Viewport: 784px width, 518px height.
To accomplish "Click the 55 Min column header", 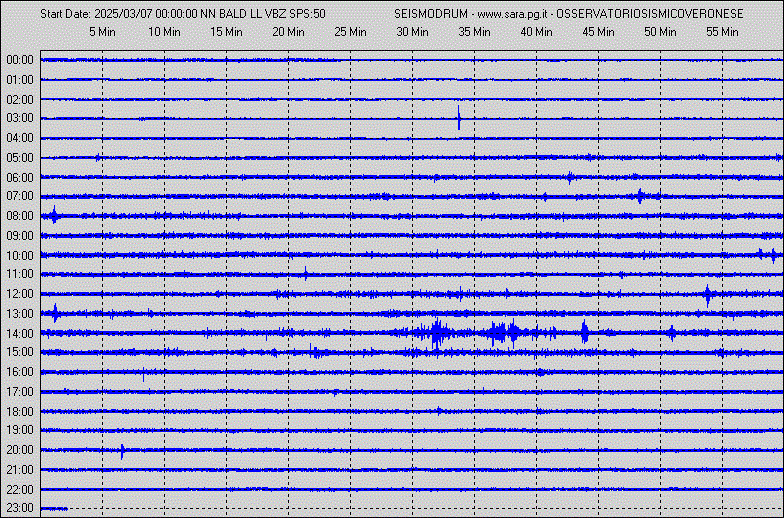I will [722, 32].
